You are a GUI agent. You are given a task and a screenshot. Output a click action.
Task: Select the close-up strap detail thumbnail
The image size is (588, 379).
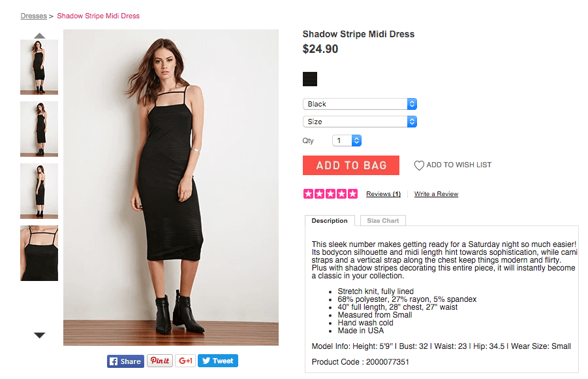(x=39, y=253)
